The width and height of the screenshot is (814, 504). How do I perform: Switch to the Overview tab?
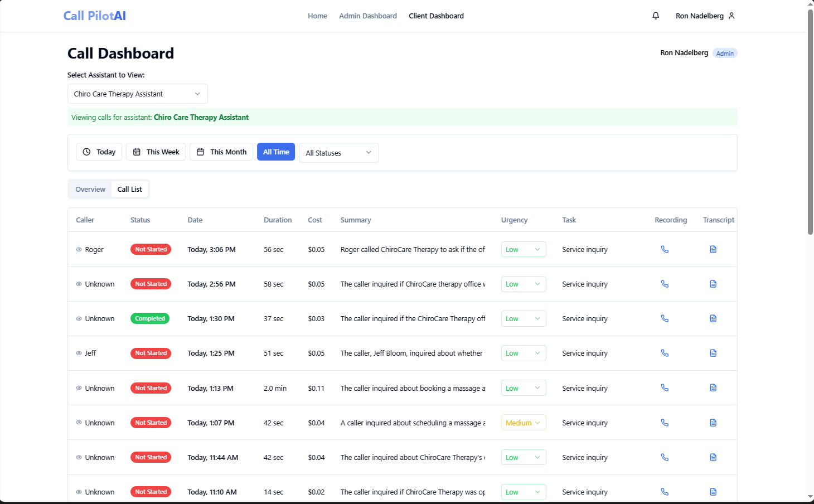(90, 190)
